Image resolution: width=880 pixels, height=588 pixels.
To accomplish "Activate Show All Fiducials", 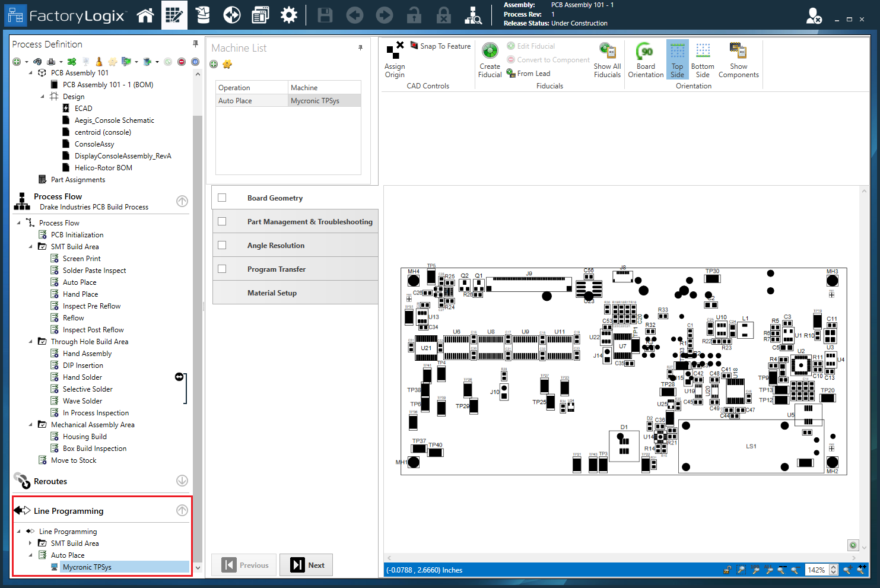I will coord(606,59).
